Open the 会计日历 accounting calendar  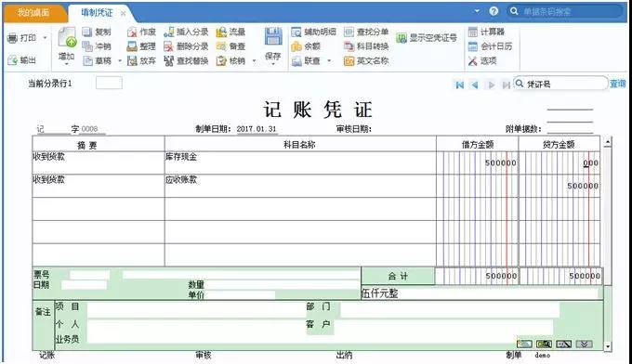click(x=491, y=46)
